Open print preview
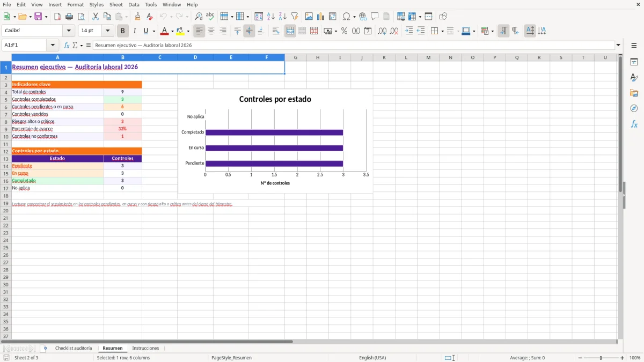The width and height of the screenshot is (644, 362). (x=81, y=17)
